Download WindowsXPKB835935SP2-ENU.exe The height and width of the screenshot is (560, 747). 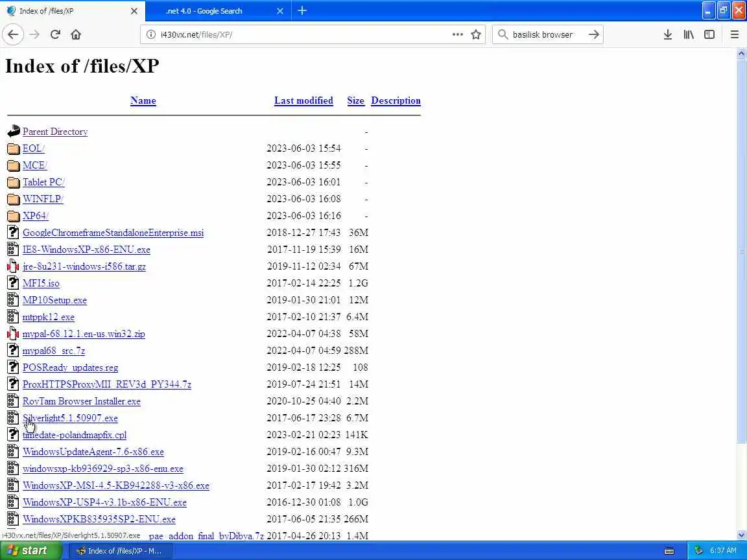99,519
